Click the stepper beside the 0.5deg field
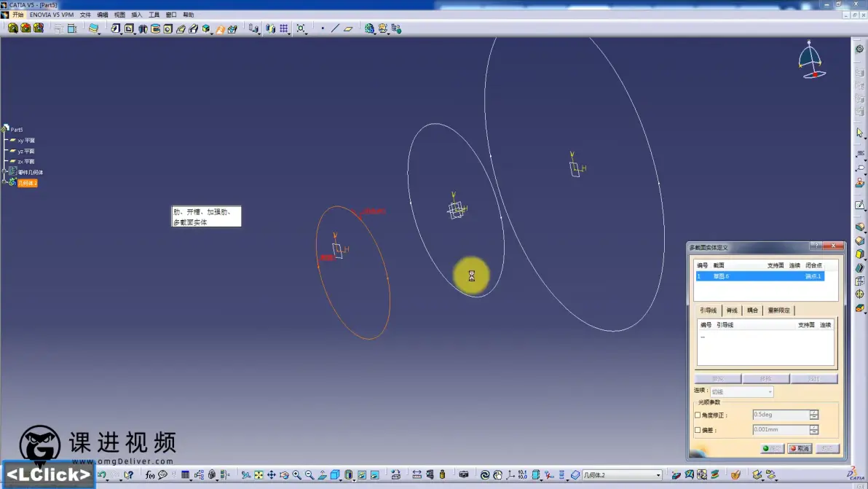868x489 pixels. 814,415
